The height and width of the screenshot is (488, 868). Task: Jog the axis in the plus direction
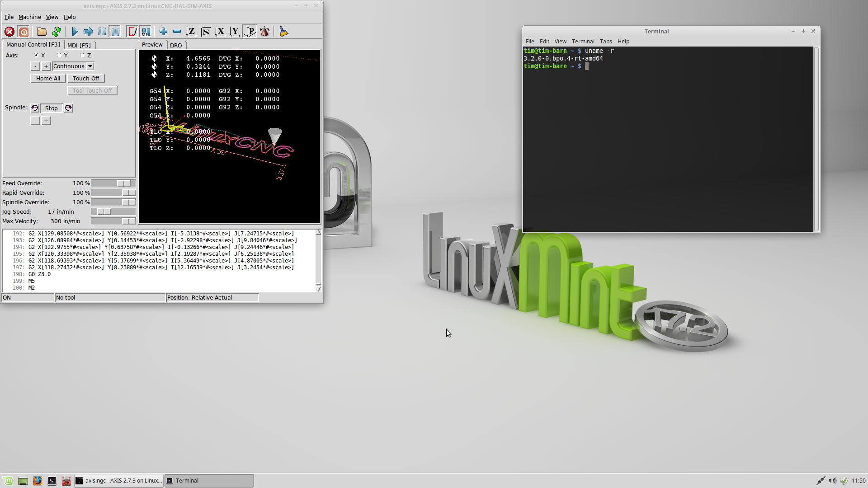click(46, 66)
